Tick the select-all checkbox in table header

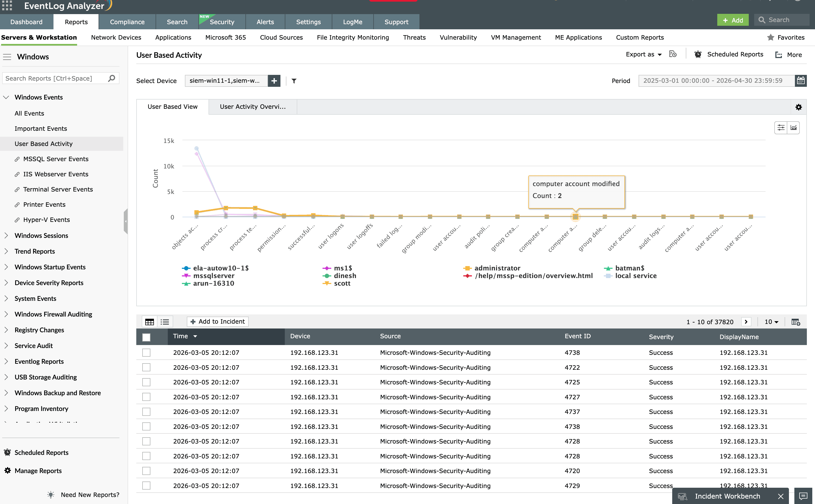[x=146, y=337]
